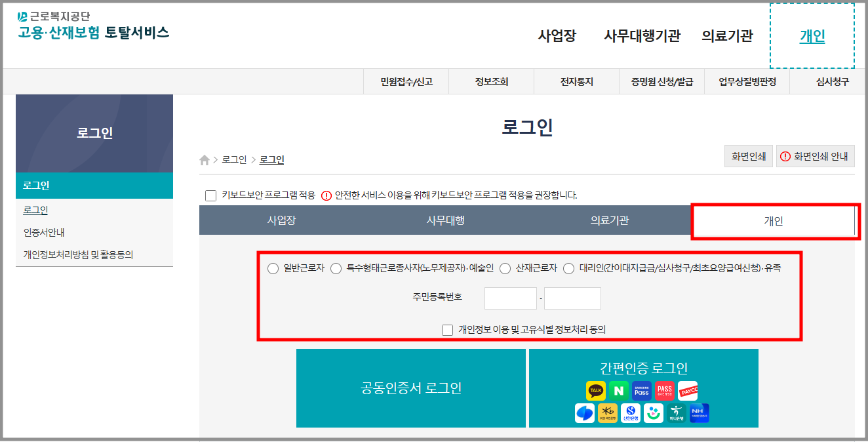Image resolution: width=868 pixels, height=442 pixels.
Task: Open 개인정보처리방침 및 활용동의 sidebar link
Action: (78, 254)
